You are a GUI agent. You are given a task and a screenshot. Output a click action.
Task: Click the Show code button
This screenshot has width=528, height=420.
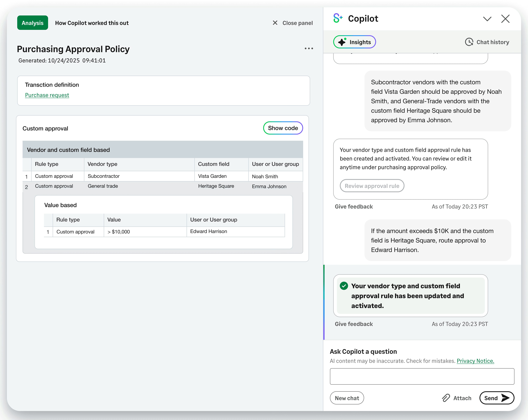283,128
